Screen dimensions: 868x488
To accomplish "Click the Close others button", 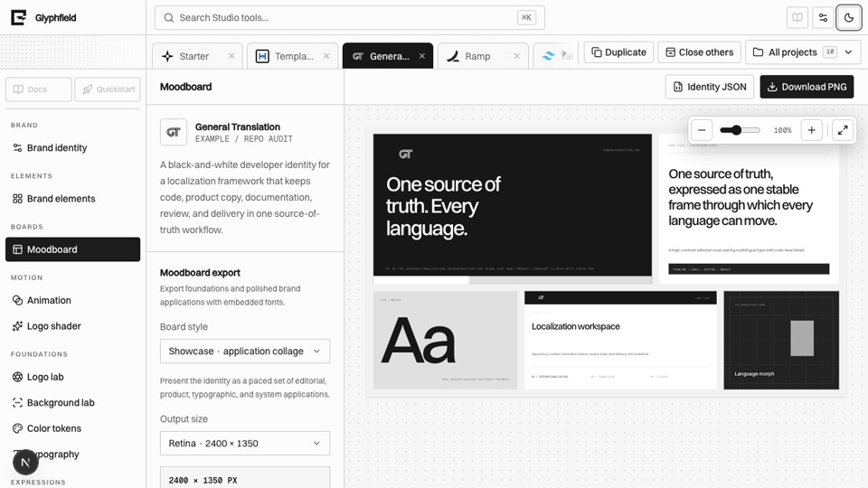I will [x=699, y=52].
